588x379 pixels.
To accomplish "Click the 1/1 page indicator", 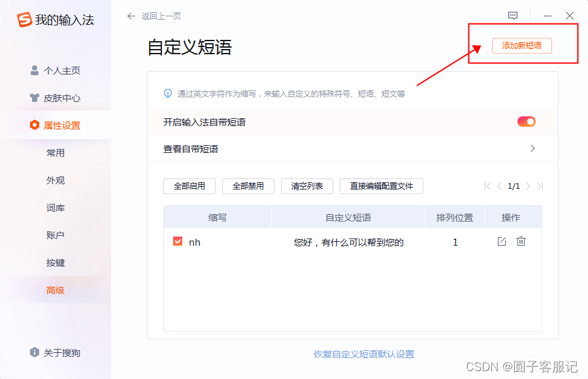I will (514, 186).
